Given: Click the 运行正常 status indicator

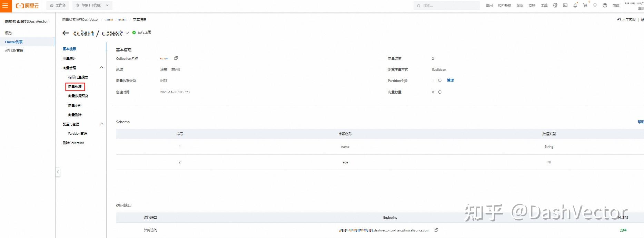Looking at the screenshot, I should [142, 32].
